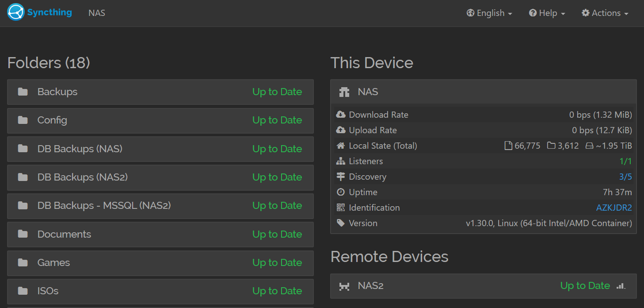Click the NAS2 connection signal icon

(x=621, y=286)
